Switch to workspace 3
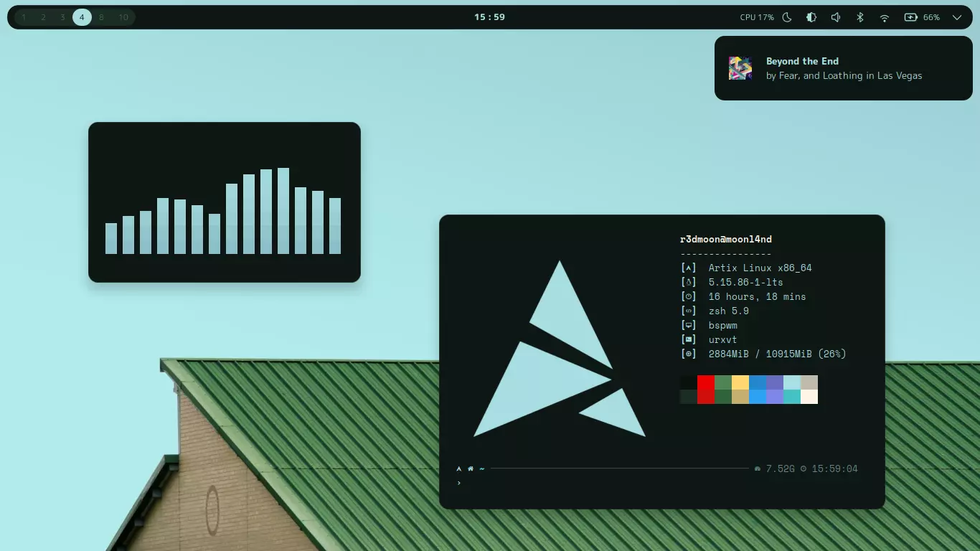This screenshot has width=980, height=551. coord(62,17)
